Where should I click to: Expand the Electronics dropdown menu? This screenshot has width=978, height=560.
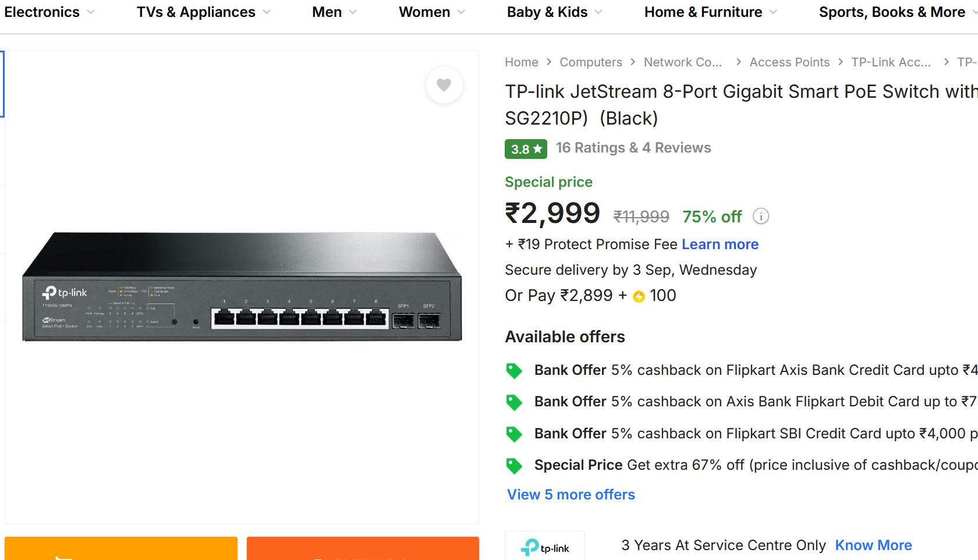pos(49,12)
